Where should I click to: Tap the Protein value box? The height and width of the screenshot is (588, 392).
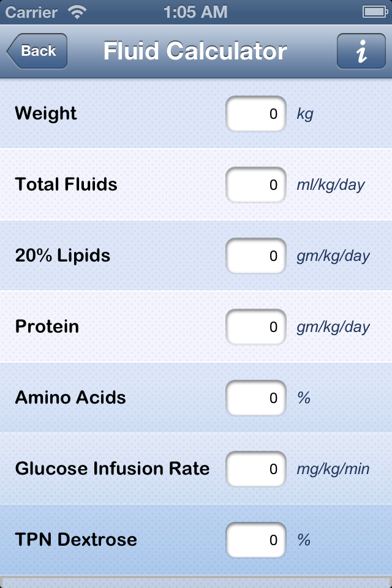pyautogui.click(x=255, y=326)
